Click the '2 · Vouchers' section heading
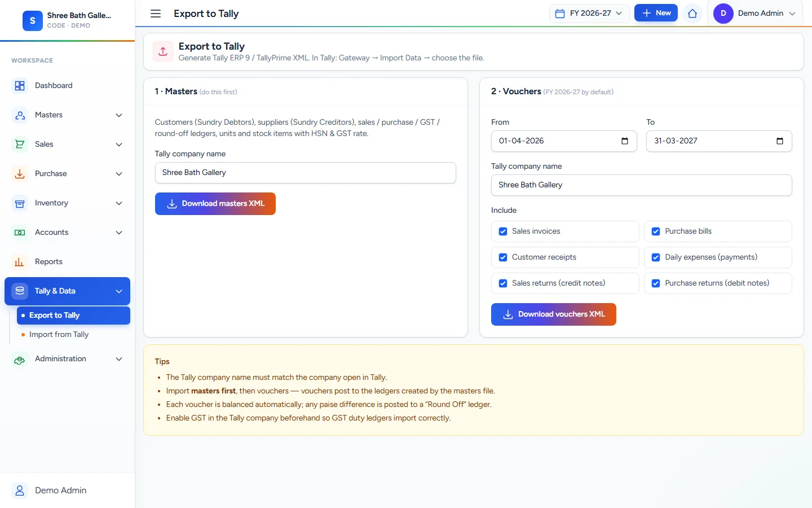 [516, 91]
